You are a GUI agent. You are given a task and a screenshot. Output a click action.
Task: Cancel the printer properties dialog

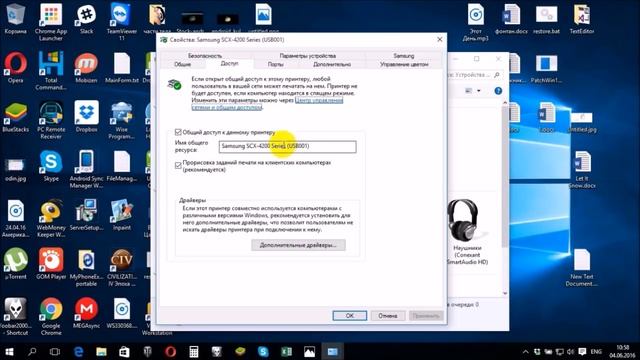387,316
